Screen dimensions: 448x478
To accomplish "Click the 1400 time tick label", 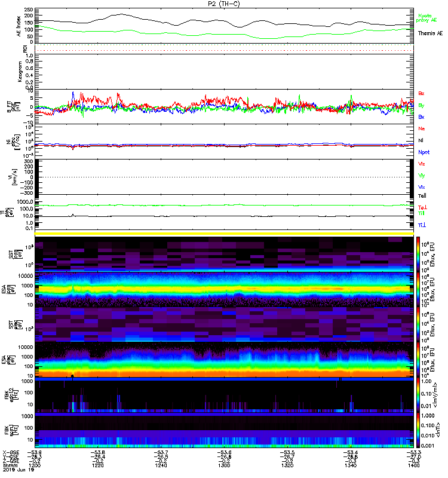I will (x=413, y=465).
